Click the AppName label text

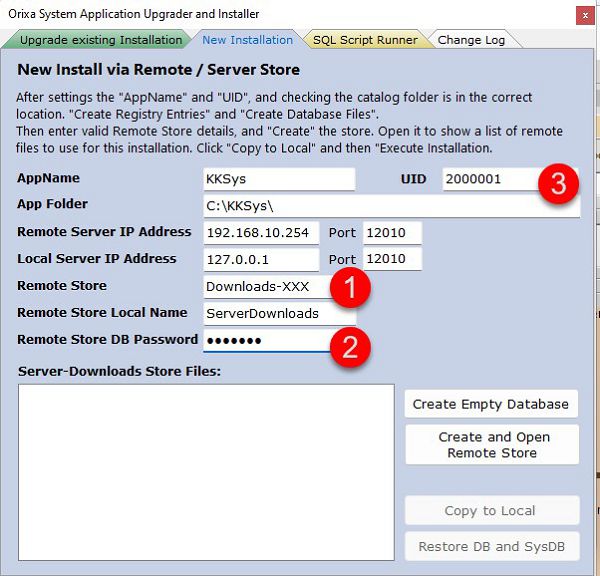pos(48,178)
